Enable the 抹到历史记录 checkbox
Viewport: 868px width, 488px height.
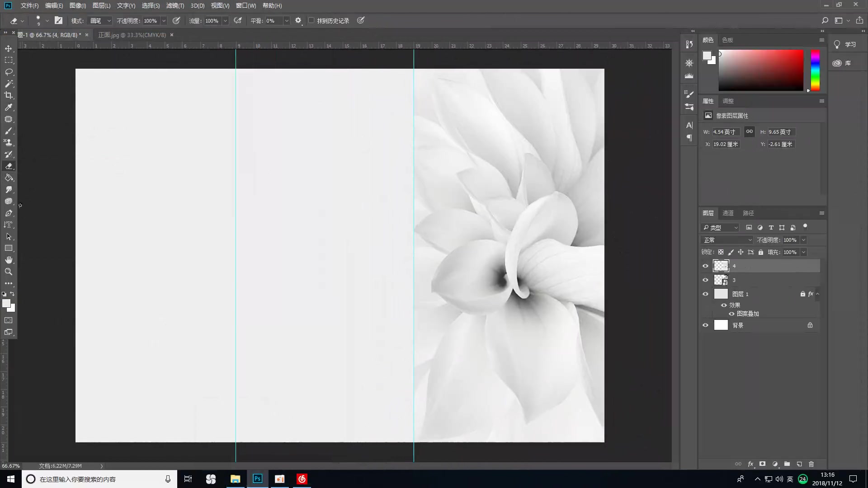coord(311,21)
